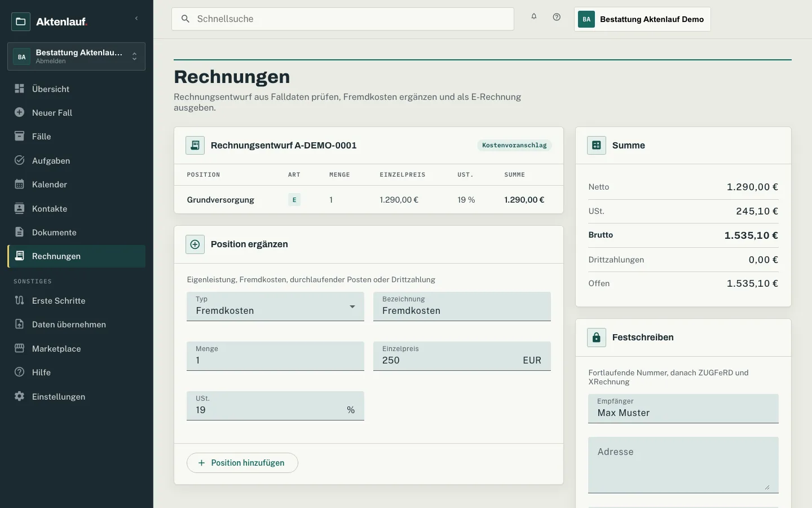812x508 pixels.
Task: Click the Neuer Fall plus icon
Action: (19, 112)
